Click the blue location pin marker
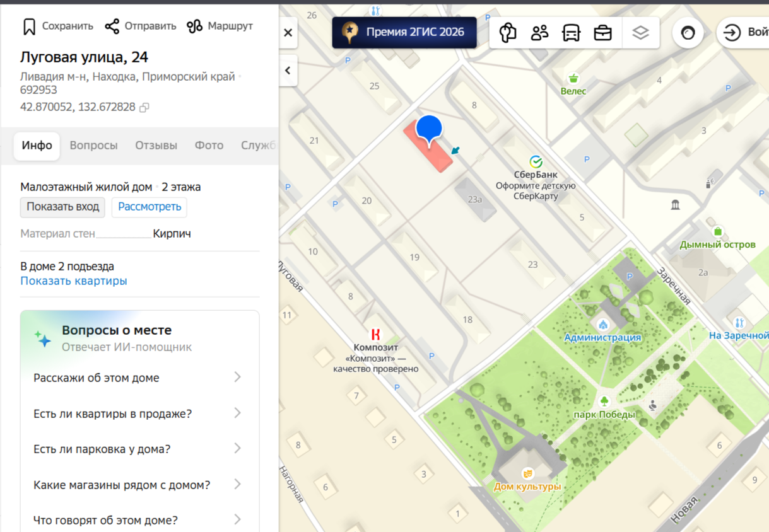769x532 pixels. (x=429, y=130)
